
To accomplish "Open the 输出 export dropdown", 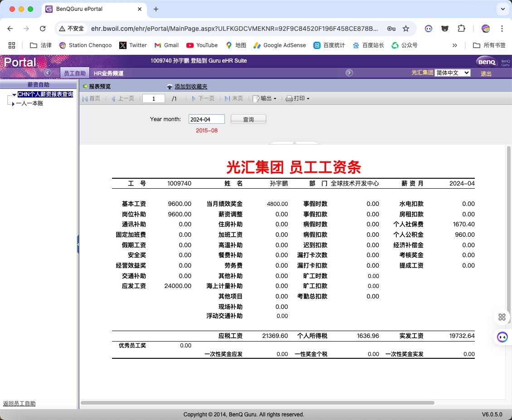I will (265, 98).
